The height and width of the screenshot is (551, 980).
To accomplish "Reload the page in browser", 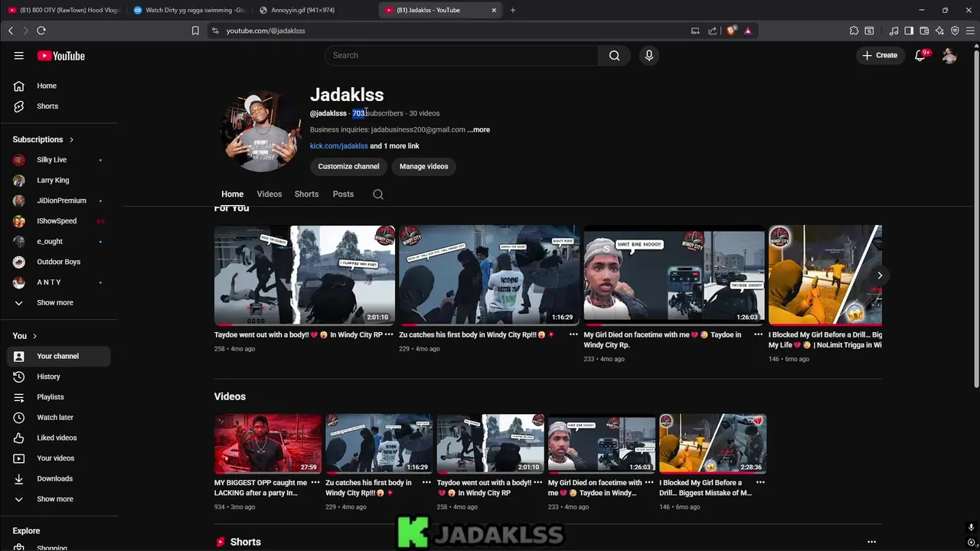I will click(x=41, y=31).
